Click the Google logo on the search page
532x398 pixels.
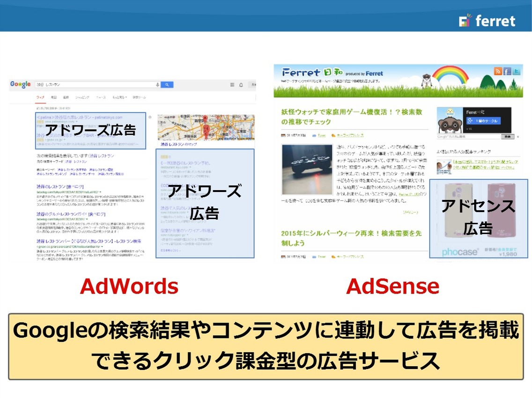click(x=20, y=84)
